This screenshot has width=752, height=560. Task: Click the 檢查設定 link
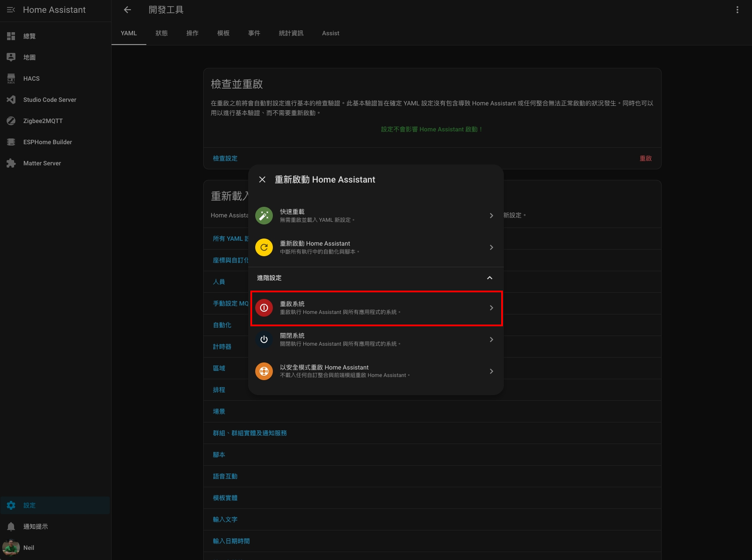click(x=225, y=158)
